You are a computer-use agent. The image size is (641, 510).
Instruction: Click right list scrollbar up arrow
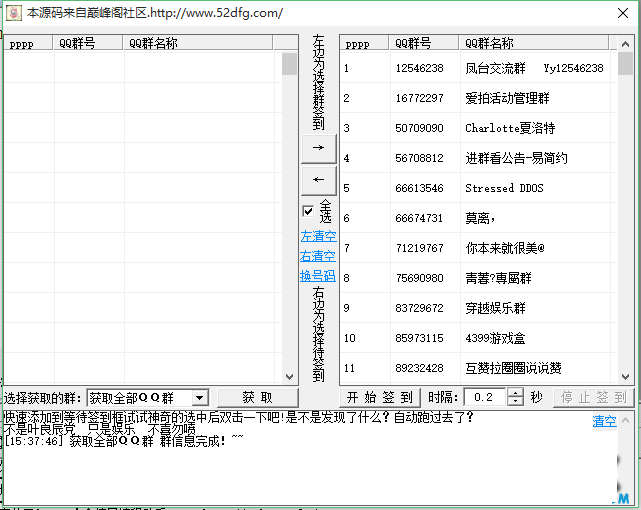(x=625, y=44)
